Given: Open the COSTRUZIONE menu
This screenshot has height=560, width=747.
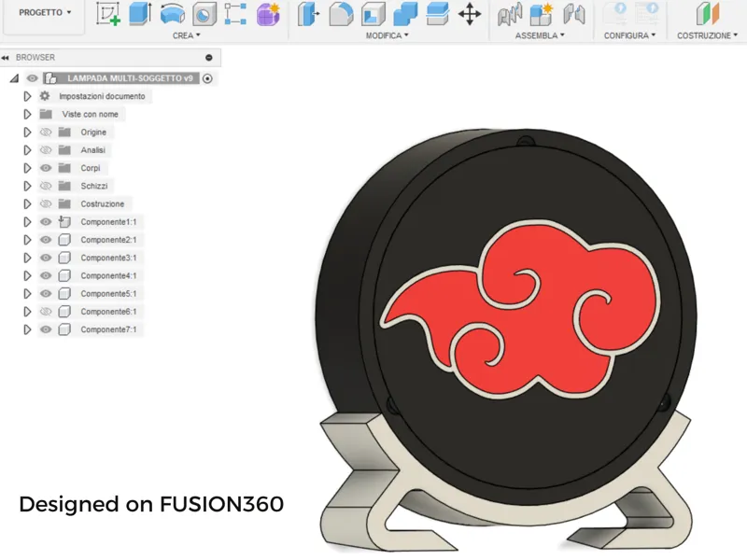Looking at the screenshot, I should (708, 35).
